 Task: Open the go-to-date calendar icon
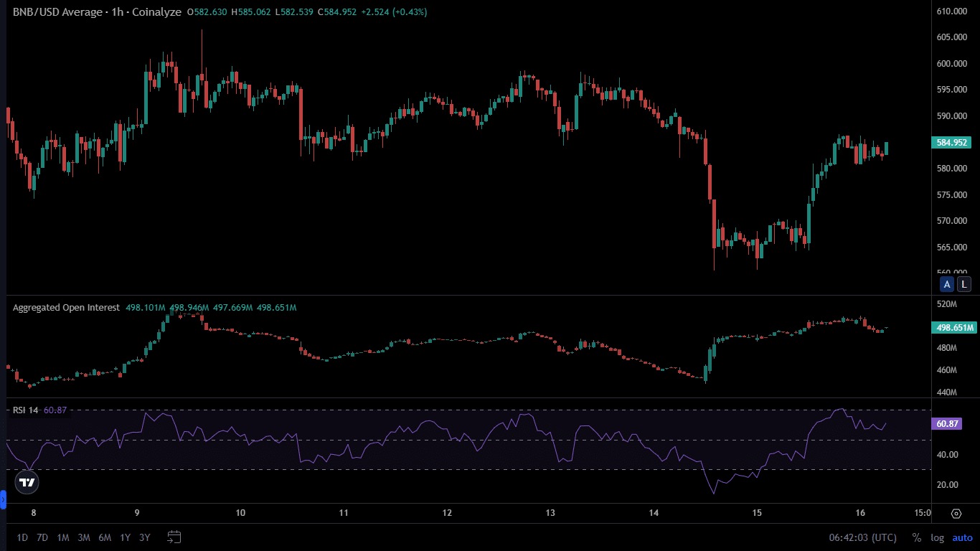point(174,537)
